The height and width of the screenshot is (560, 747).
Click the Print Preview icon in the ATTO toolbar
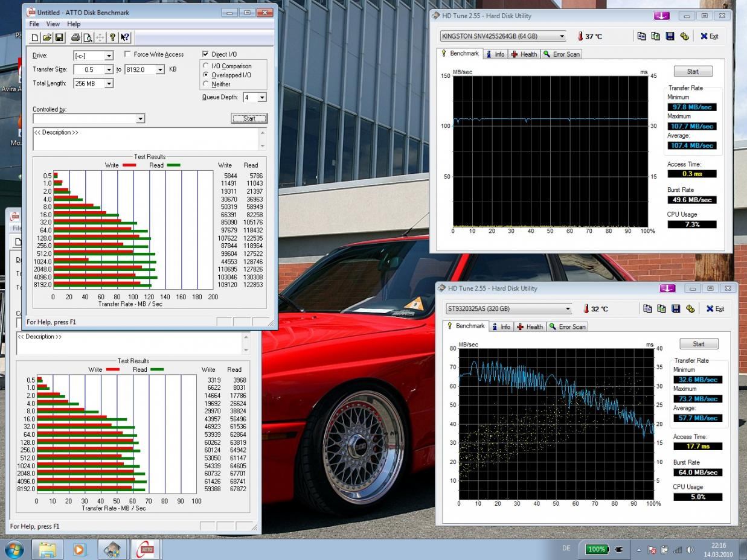[88, 38]
